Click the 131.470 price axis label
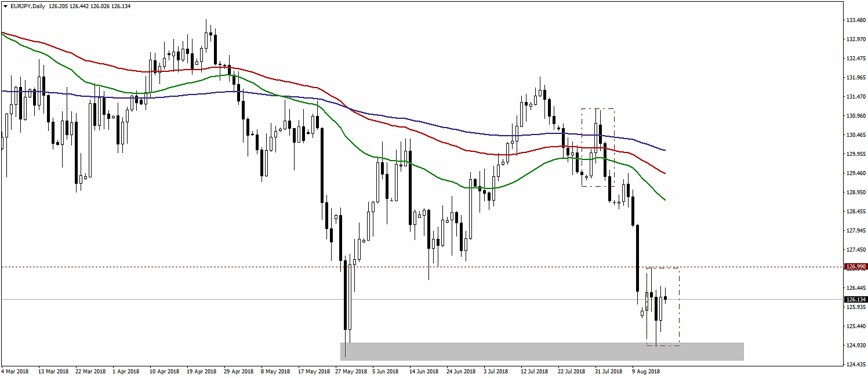 856,97
